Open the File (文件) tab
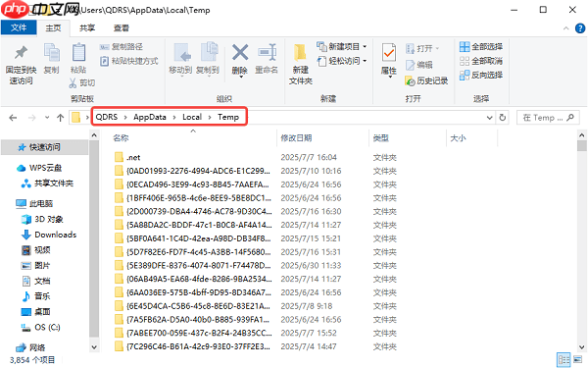 pos(19,27)
